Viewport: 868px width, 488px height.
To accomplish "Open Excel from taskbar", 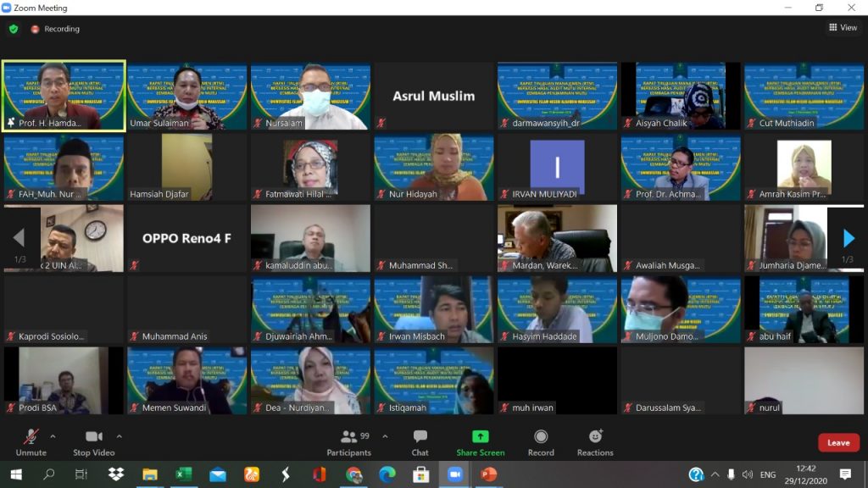I will point(183,474).
